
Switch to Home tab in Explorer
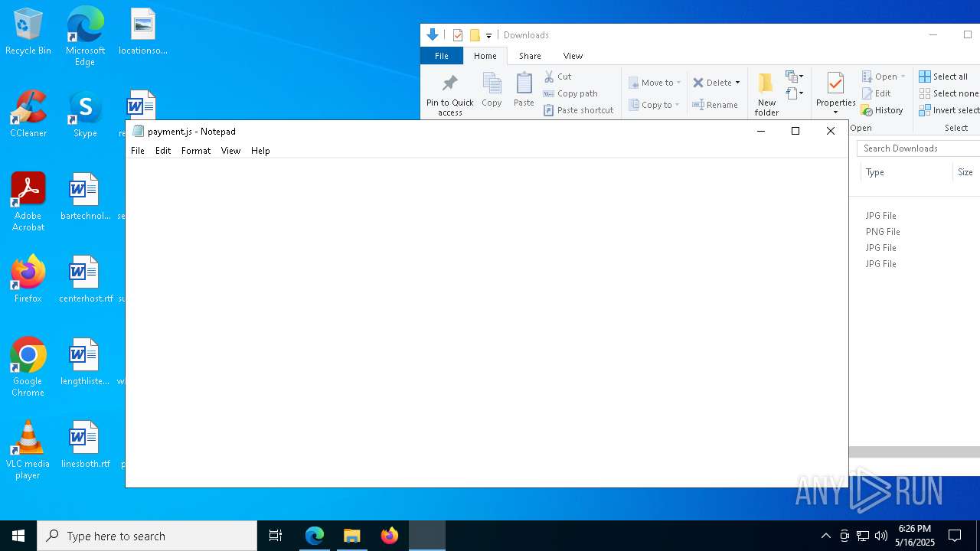click(x=485, y=56)
